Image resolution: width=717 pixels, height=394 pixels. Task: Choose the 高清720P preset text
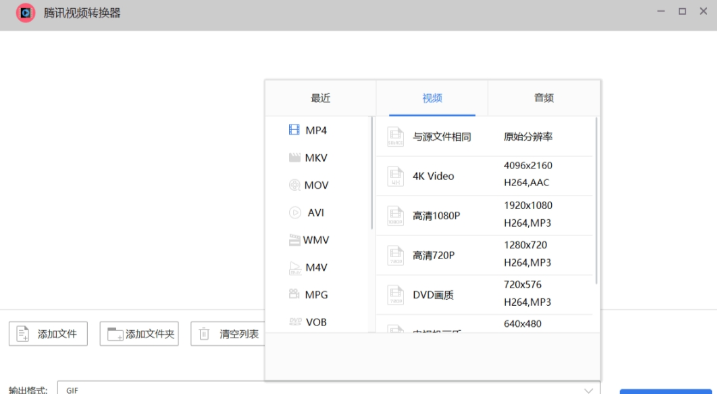click(433, 255)
